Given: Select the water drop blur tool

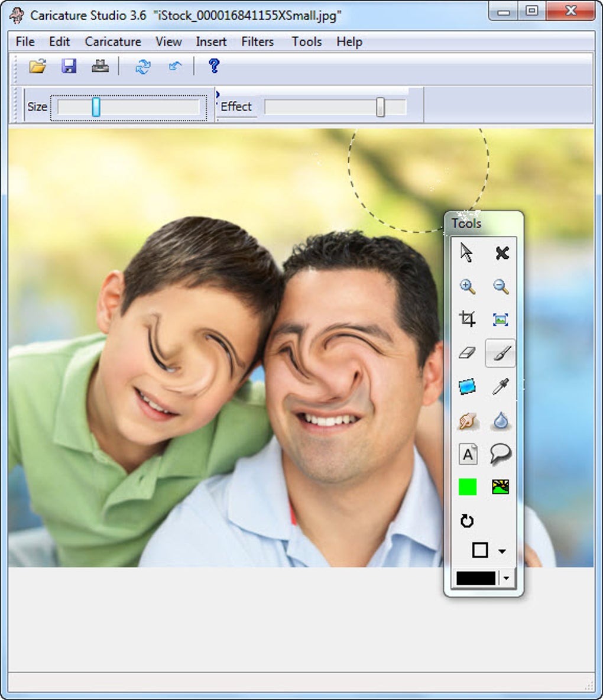Looking at the screenshot, I should (x=500, y=420).
